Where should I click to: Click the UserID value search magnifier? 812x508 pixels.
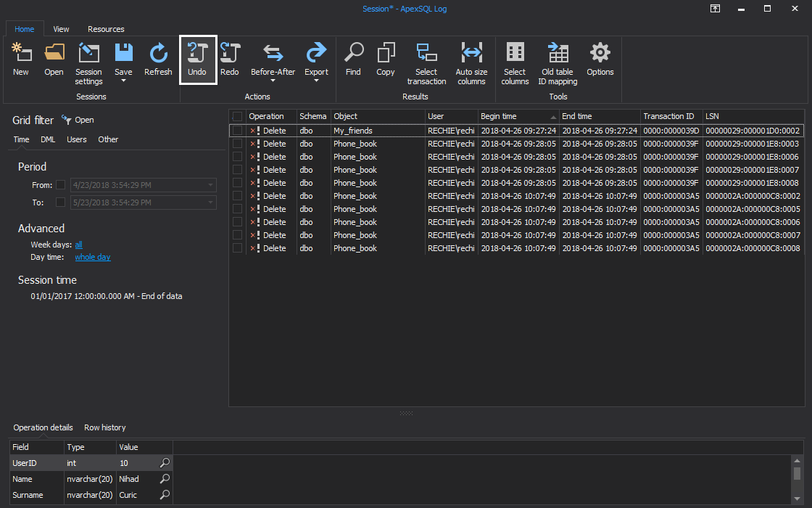pos(165,463)
